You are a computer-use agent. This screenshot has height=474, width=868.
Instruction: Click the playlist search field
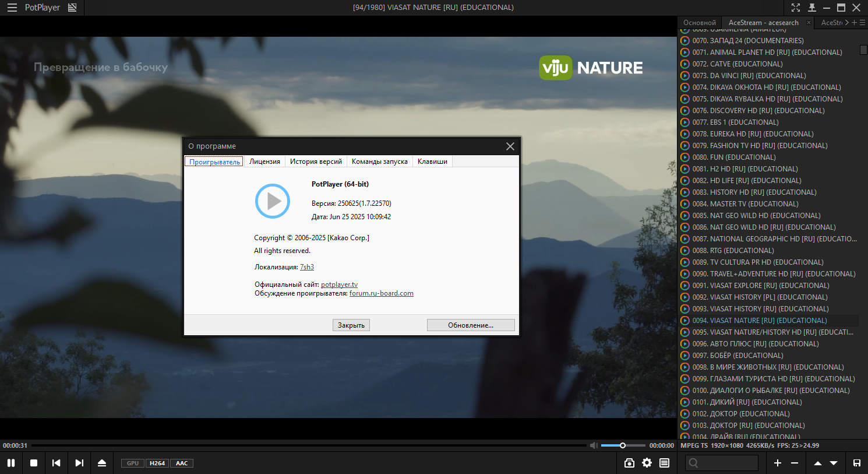[x=722, y=463]
